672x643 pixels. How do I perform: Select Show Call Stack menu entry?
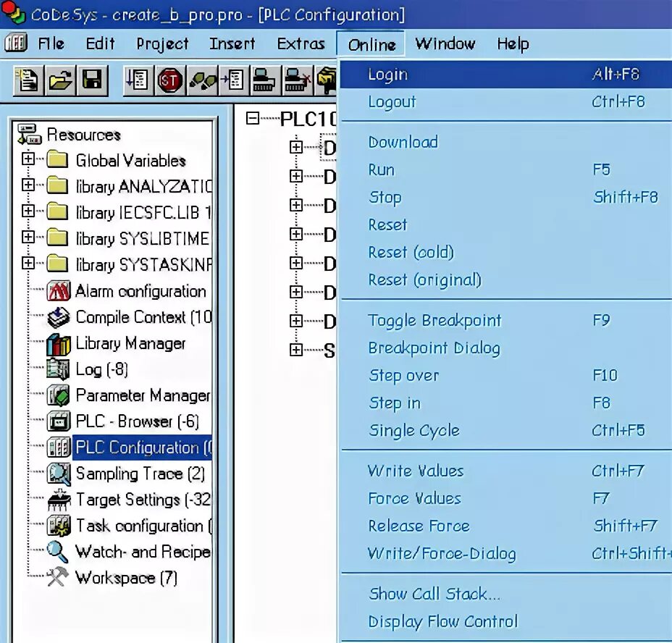click(x=505, y=594)
